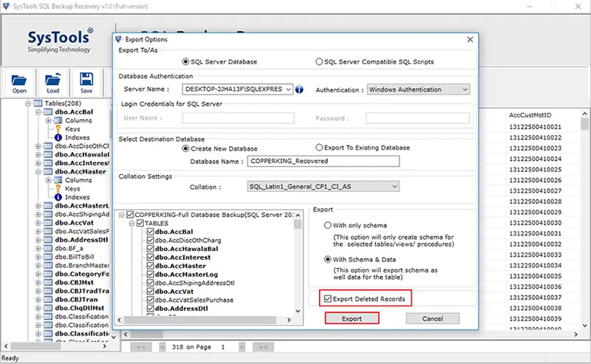Click the Columns icon under dbo.AccMaster
591x364 pixels.
pyautogui.click(x=58, y=180)
